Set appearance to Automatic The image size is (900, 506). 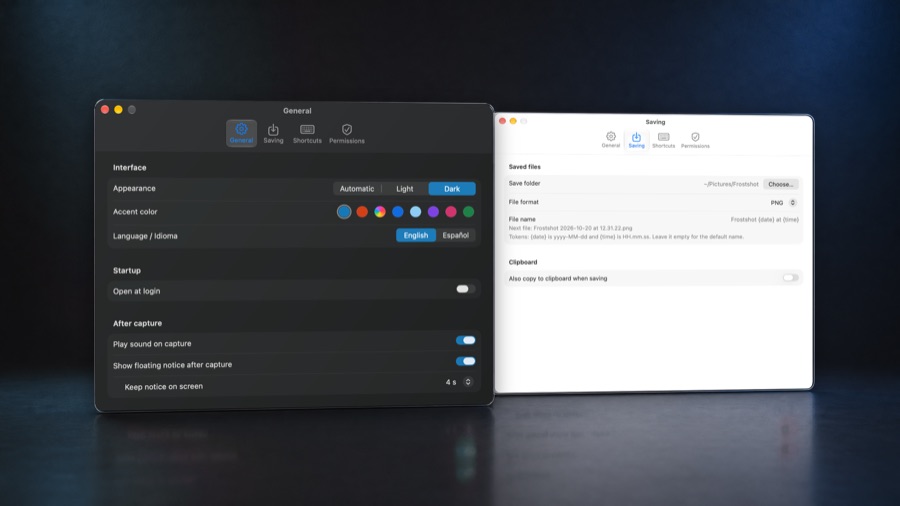pyautogui.click(x=356, y=189)
